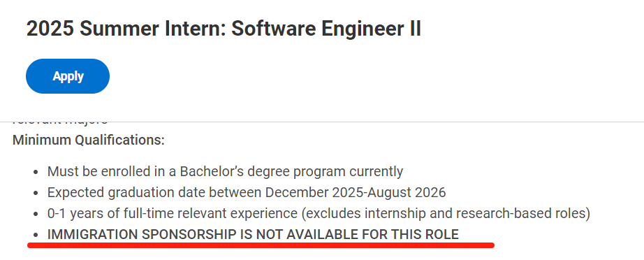Click the Minimum Qualifications heading
Image resolution: width=644 pixels, height=260 pixels.
click(88, 140)
